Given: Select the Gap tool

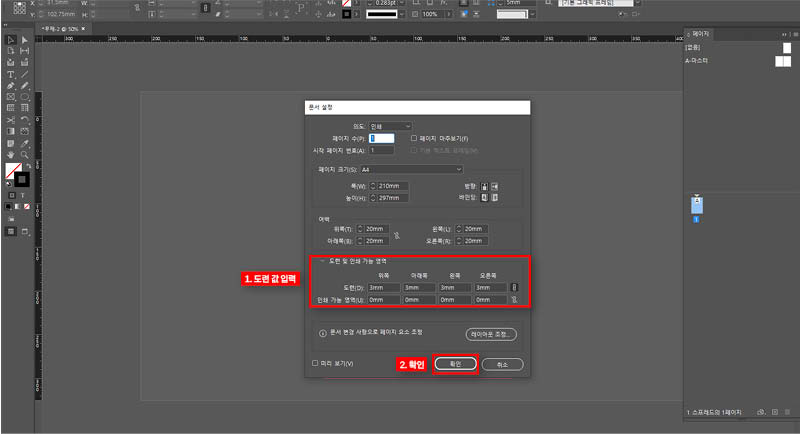Looking at the screenshot, I should click(x=24, y=51).
